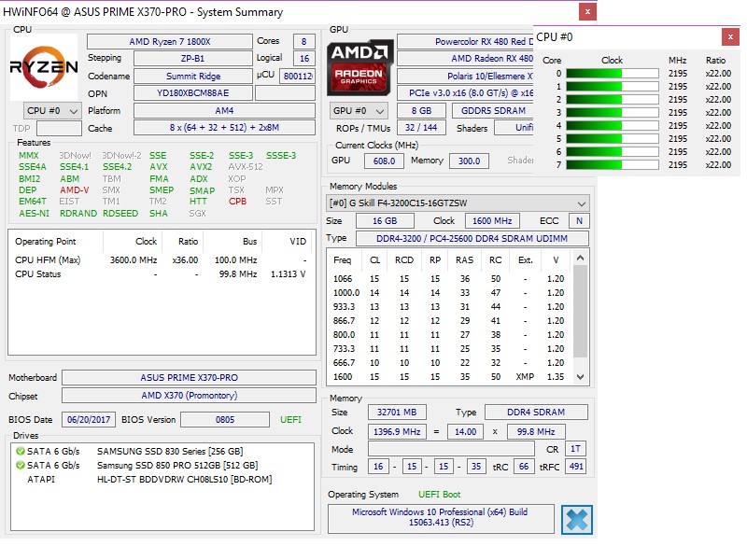Click the UEFI Boot label

click(439, 495)
